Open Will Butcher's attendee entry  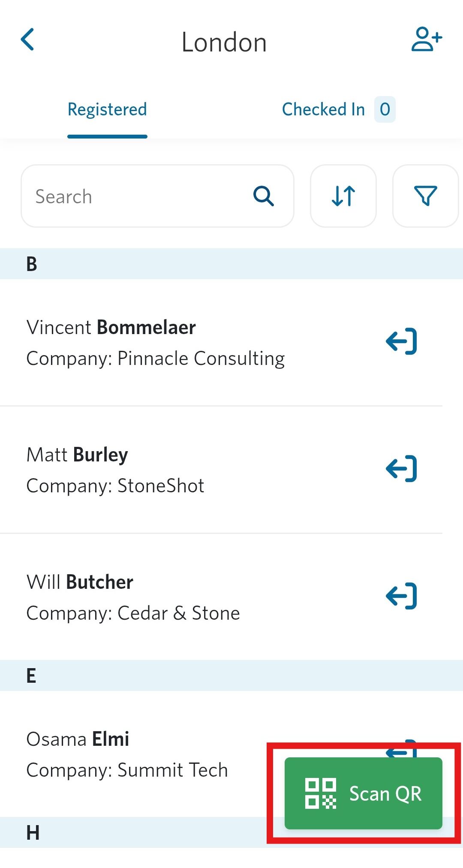(133, 597)
